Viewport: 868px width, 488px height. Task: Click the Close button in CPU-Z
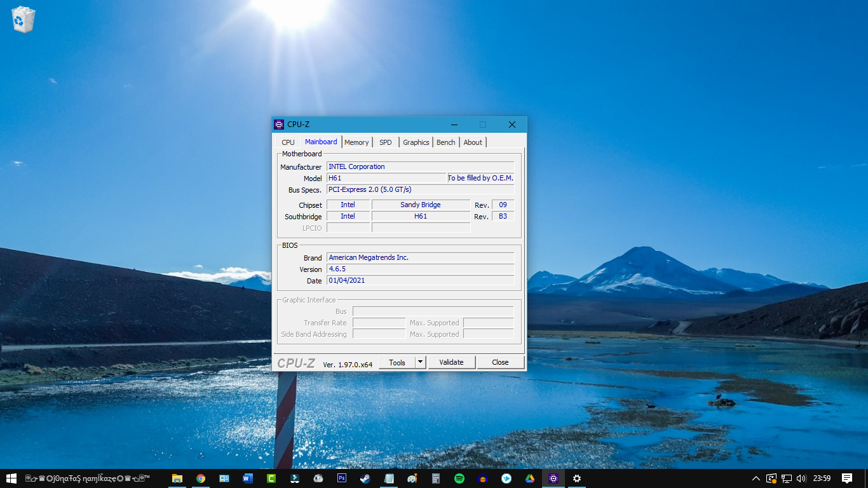click(x=500, y=362)
